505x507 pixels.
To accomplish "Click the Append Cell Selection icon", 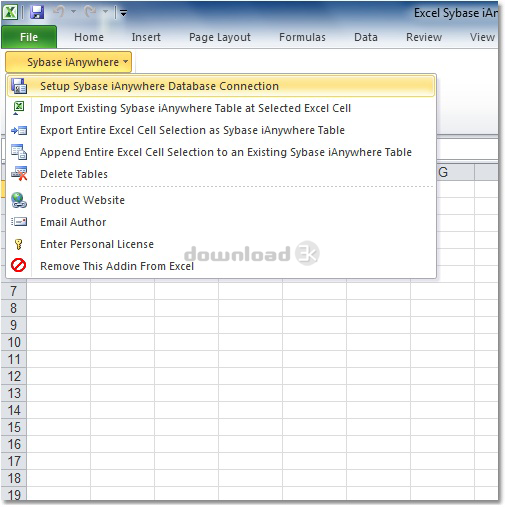I will (x=19, y=152).
